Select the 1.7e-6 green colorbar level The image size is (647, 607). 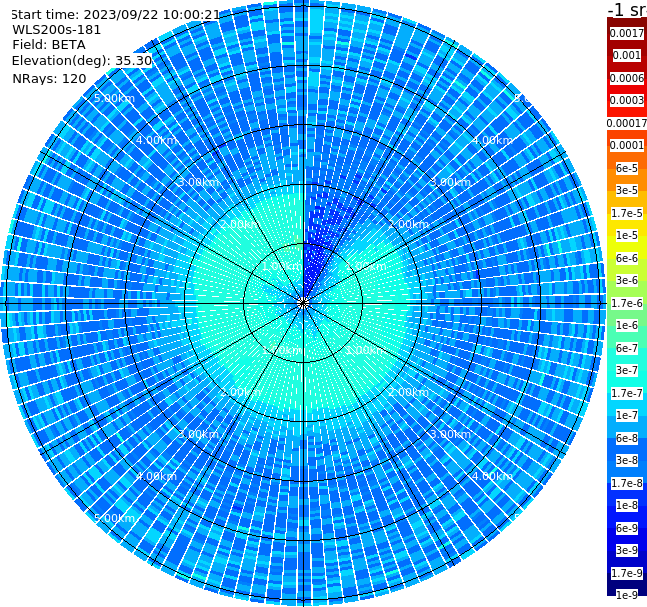627,303
